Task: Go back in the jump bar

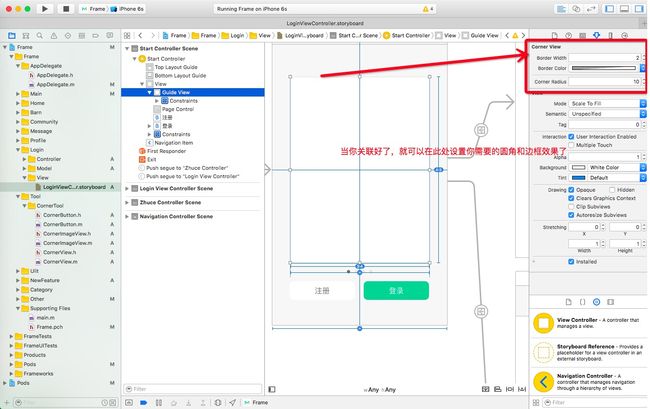Action: (141, 36)
